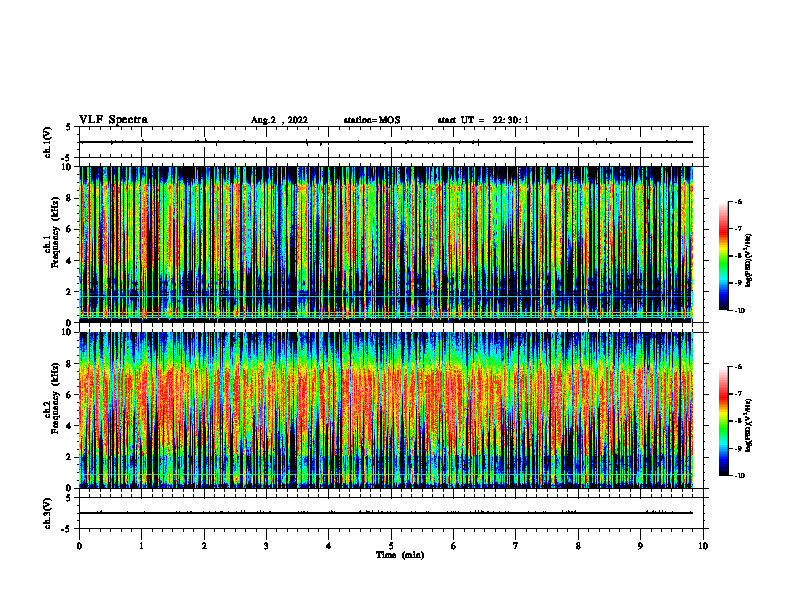Click tick "3" on the Time axis

click(x=266, y=546)
